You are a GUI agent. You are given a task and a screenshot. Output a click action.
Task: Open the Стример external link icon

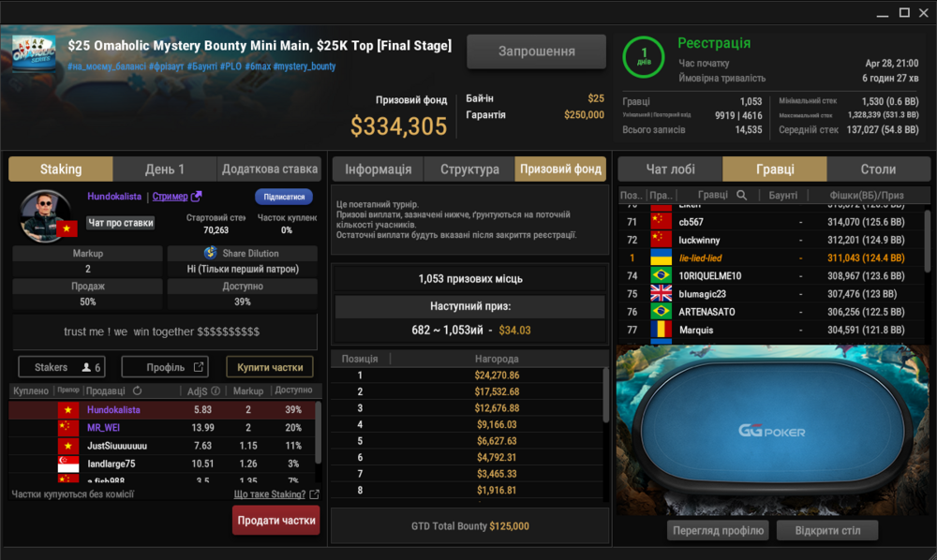[x=196, y=196]
